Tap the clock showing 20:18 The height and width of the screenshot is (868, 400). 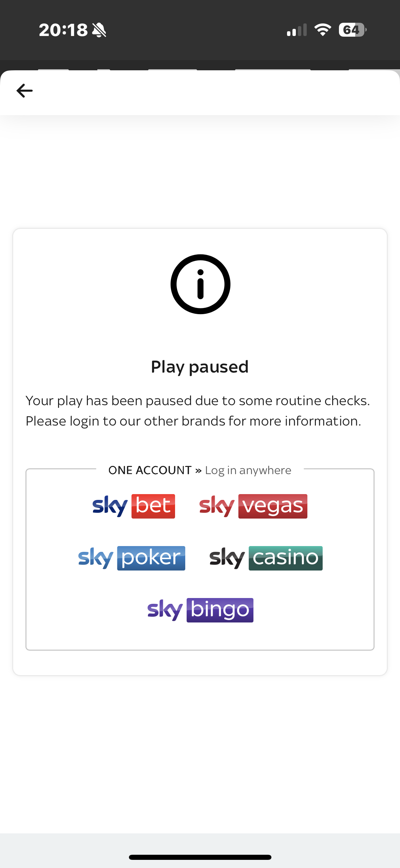pyautogui.click(x=63, y=30)
